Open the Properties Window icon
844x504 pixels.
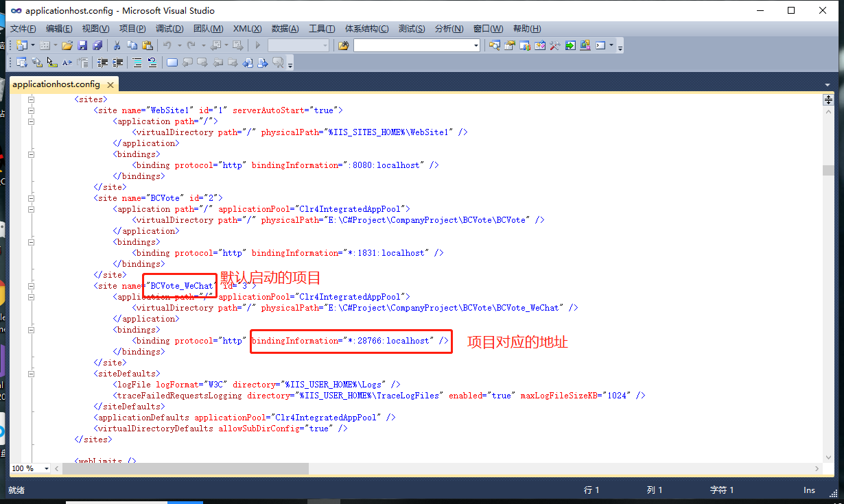click(509, 45)
